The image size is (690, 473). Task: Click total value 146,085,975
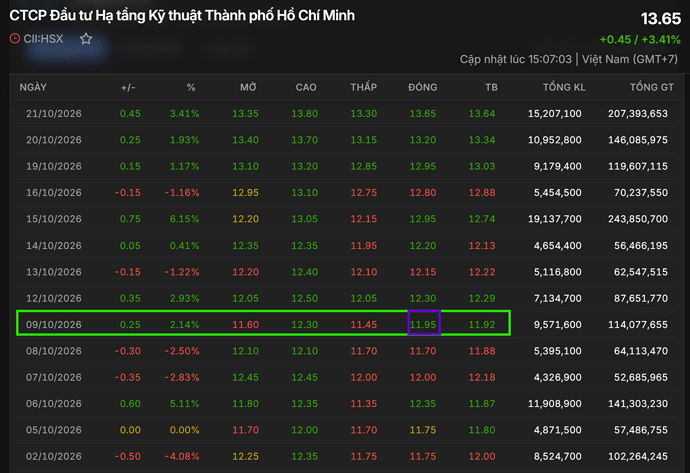638,140
